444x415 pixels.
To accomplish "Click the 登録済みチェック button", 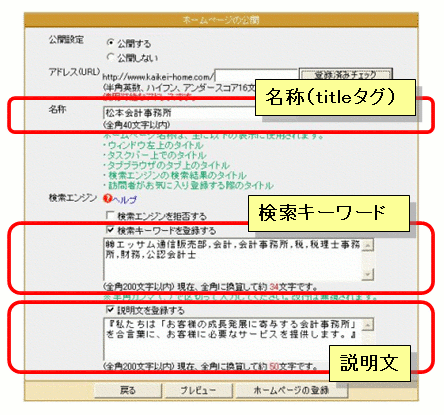I will point(345,75).
